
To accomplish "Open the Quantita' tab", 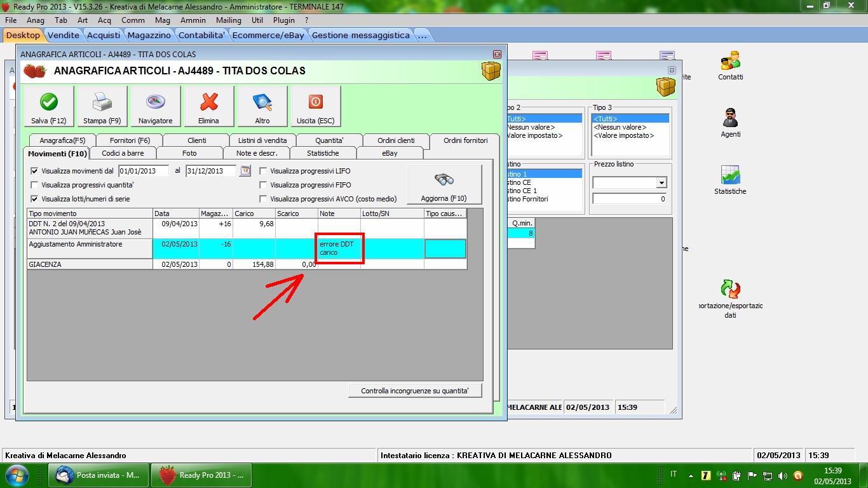I will (329, 140).
